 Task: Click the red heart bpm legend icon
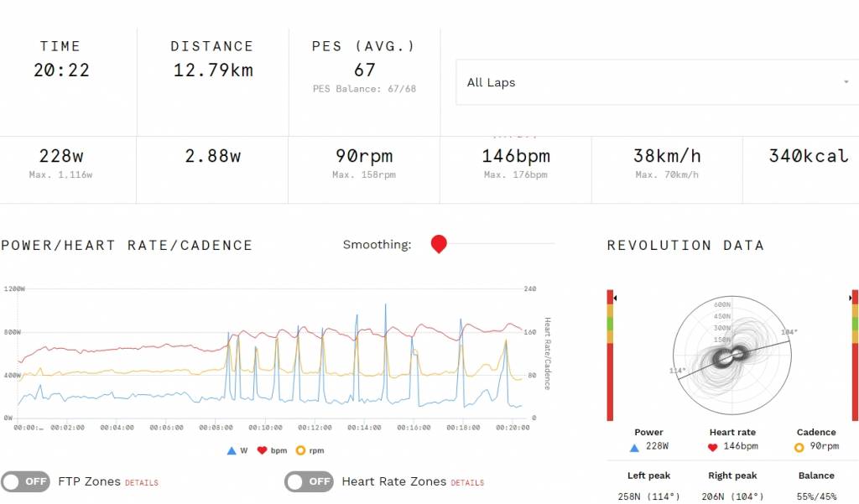coord(262,450)
